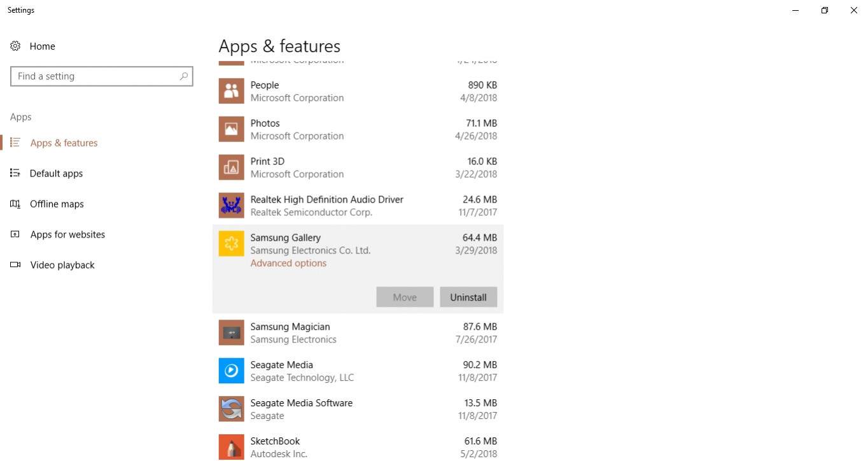Screen dimensions: 868x461
Task: Click the Samsung Magician app icon
Action: [x=231, y=332]
